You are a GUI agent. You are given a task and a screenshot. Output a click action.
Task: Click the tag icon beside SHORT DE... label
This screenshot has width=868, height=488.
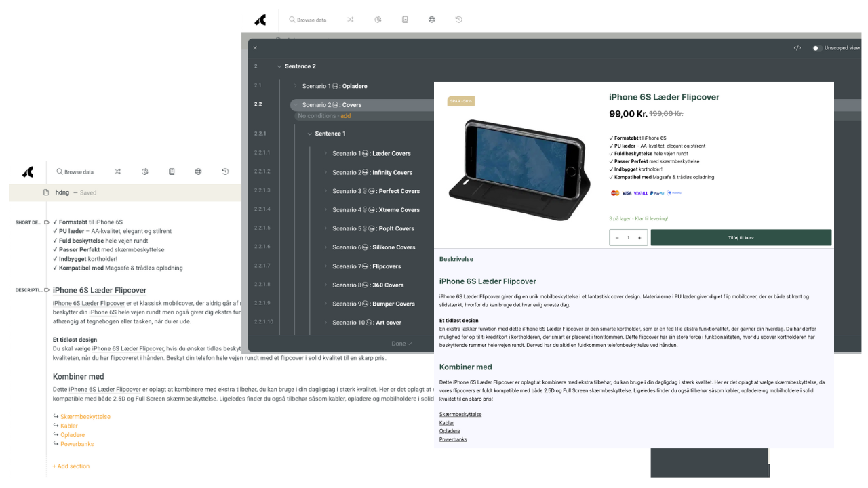[47, 222]
